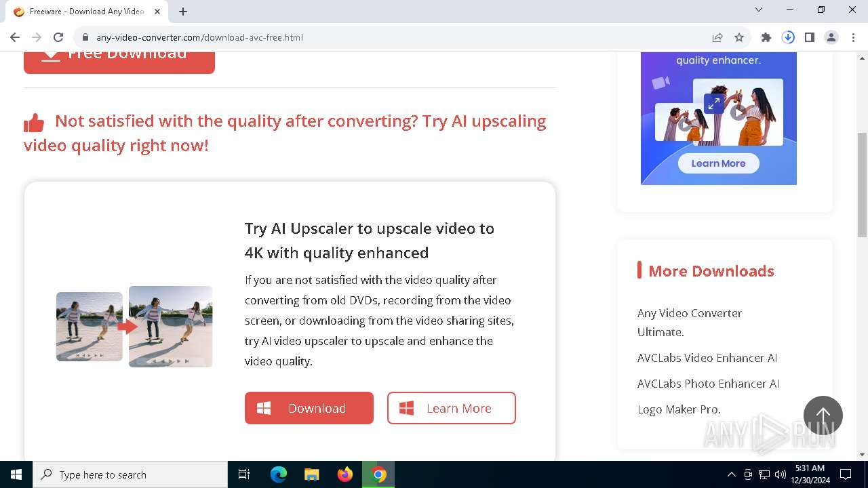This screenshot has height=488, width=868.
Task: Bookmark this page with the star
Action: [x=739, y=37]
